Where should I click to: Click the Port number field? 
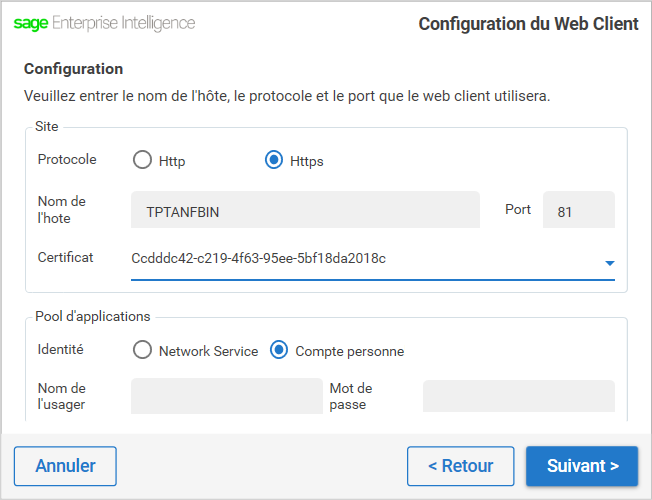pos(578,211)
